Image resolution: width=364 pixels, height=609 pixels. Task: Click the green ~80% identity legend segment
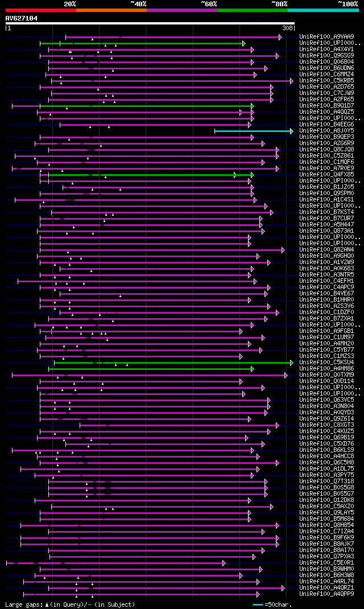click(253, 10)
